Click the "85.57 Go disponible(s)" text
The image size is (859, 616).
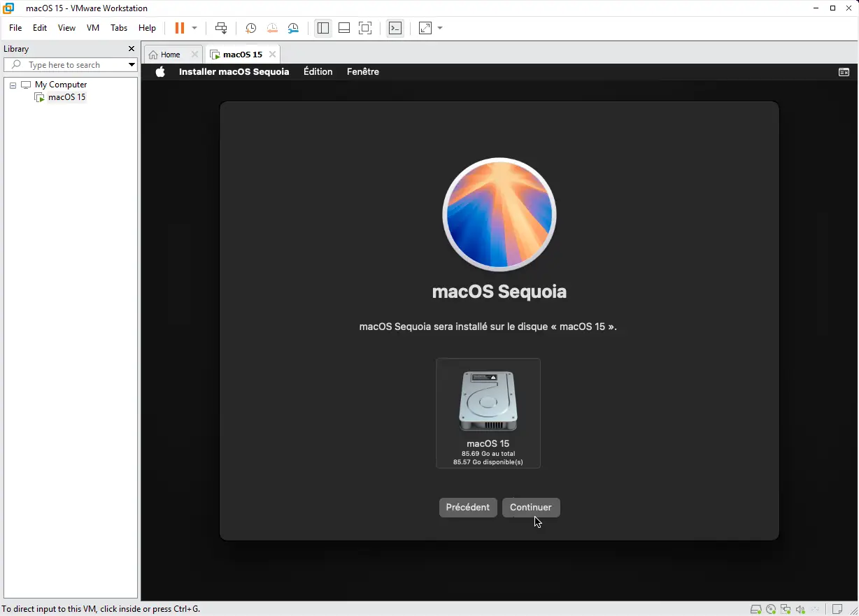(488, 462)
